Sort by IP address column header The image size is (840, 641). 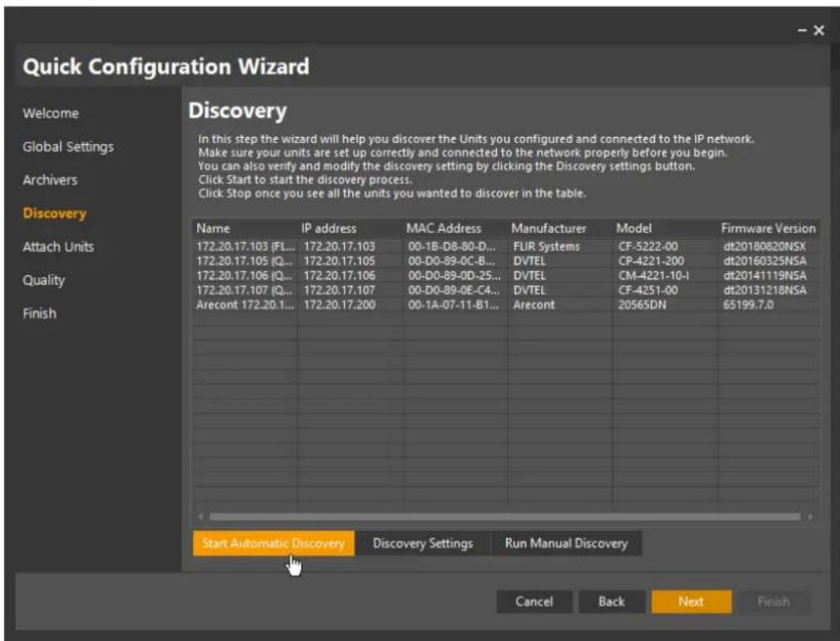pos(350,229)
